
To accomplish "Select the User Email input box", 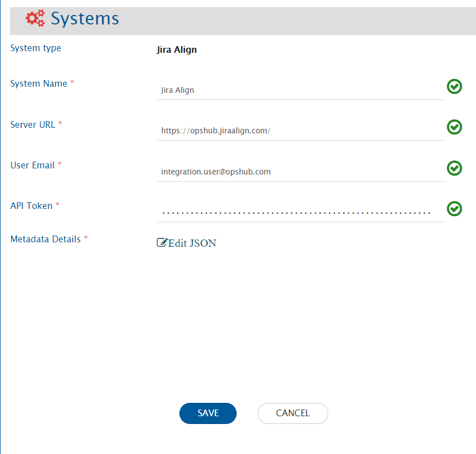I will point(300,172).
